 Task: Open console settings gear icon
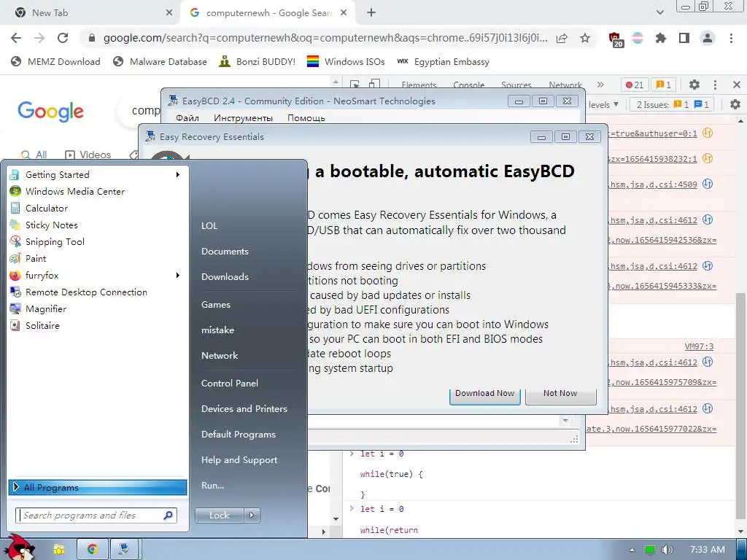coord(735,104)
